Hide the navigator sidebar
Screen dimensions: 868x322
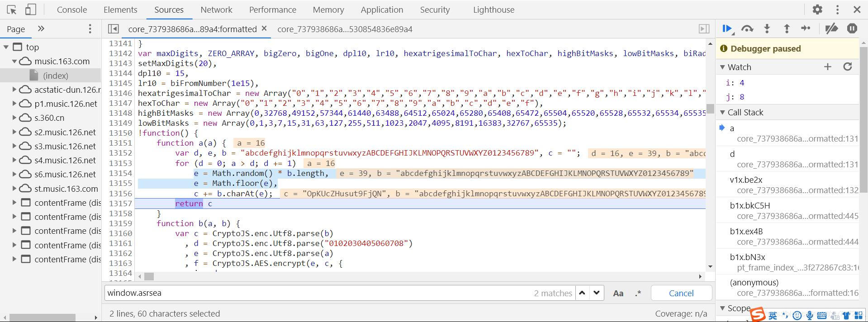(x=114, y=29)
